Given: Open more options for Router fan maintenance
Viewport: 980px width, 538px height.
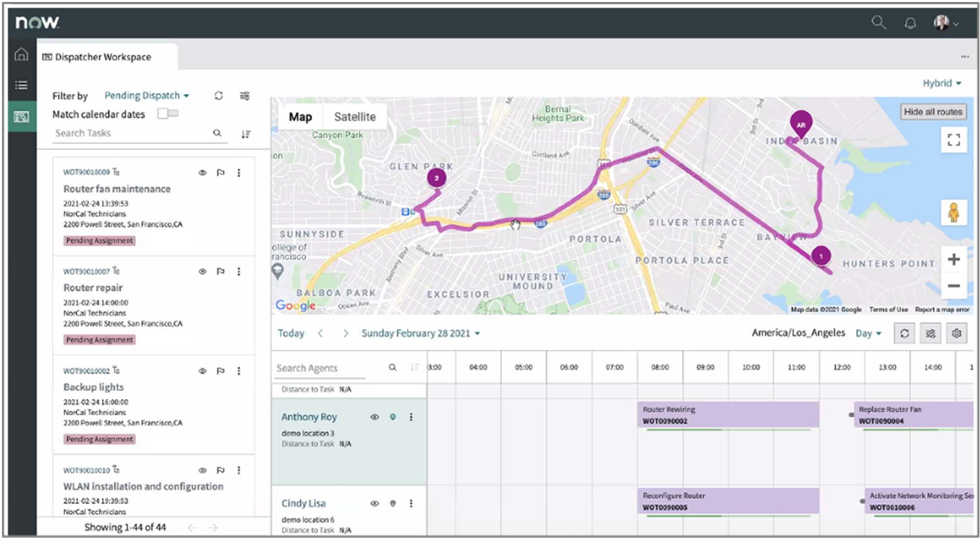Looking at the screenshot, I should (x=239, y=173).
